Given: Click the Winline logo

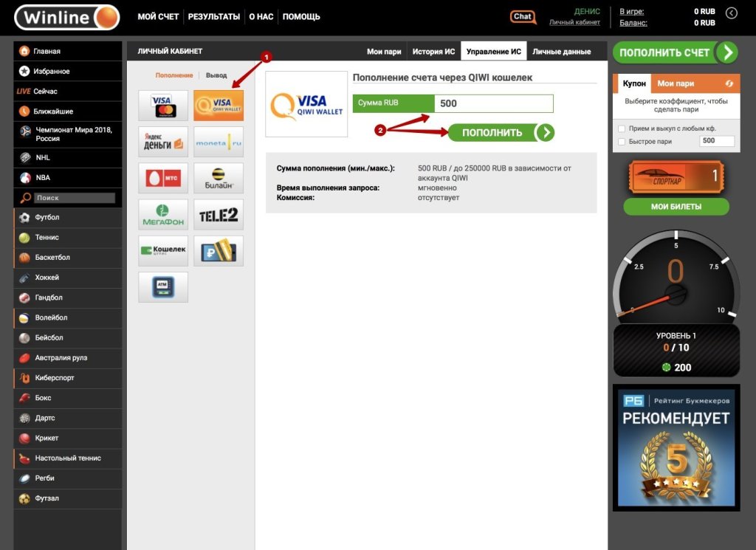Looking at the screenshot, I should coord(67,18).
